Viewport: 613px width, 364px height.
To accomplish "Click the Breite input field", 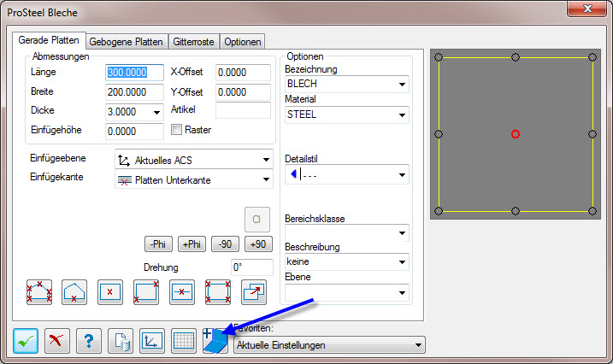I will [x=134, y=92].
